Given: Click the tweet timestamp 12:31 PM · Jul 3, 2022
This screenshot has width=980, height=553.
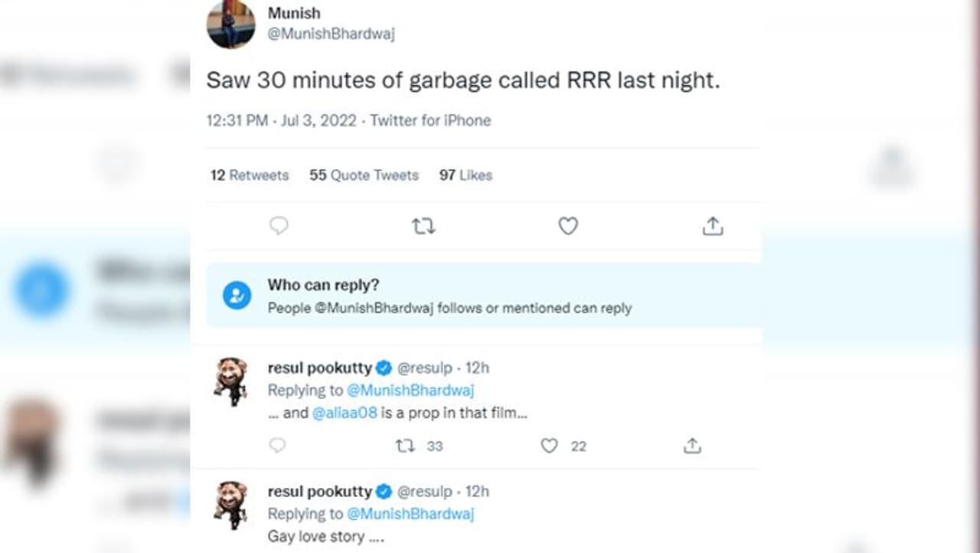Looking at the screenshot, I should (281, 120).
